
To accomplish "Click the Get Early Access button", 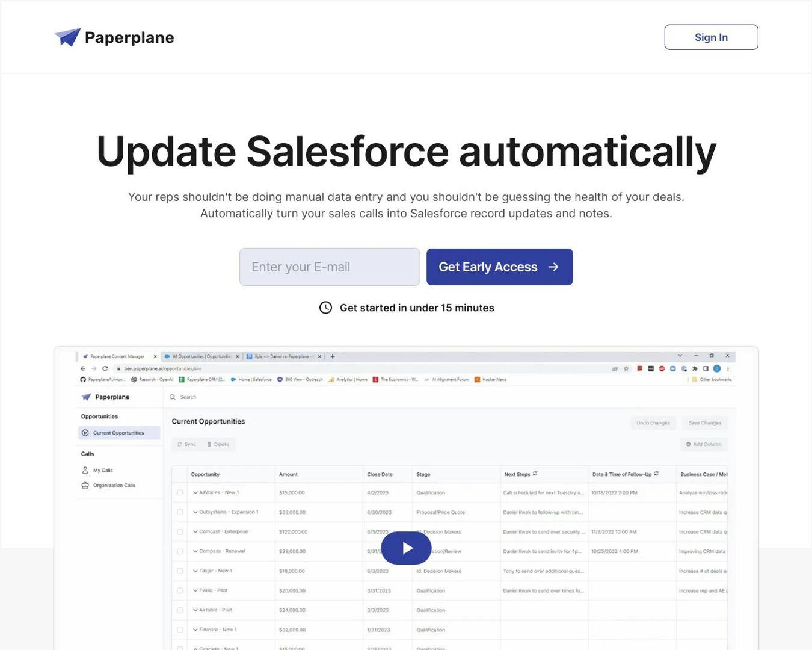I will click(x=500, y=267).
